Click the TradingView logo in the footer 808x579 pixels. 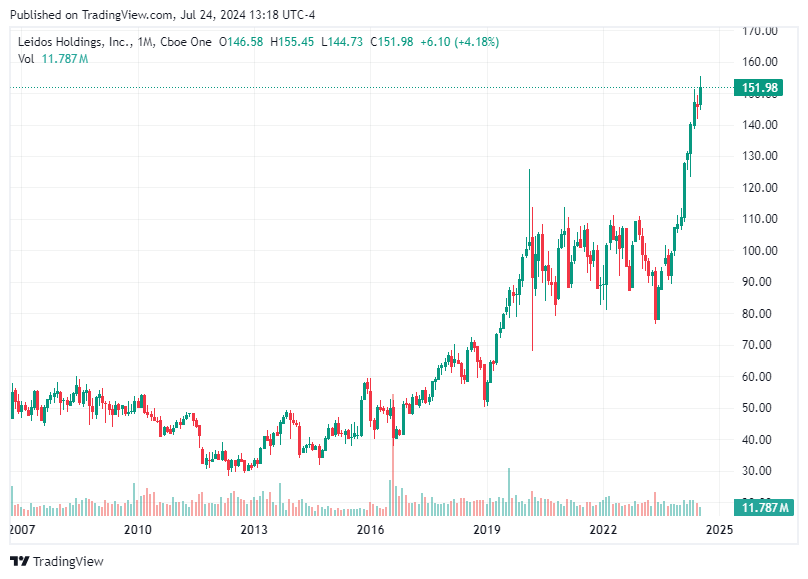point(22,561)
